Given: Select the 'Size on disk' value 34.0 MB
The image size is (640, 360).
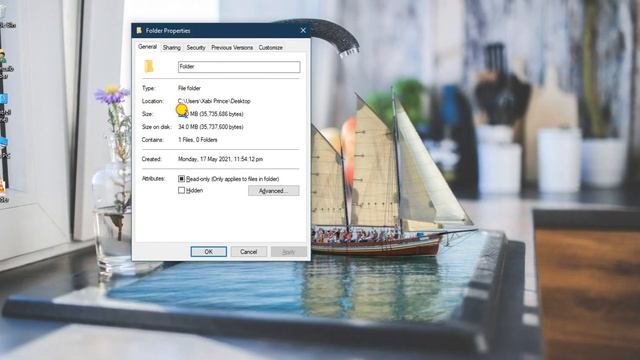Looking at the screenshot, I should coord(211,127).
